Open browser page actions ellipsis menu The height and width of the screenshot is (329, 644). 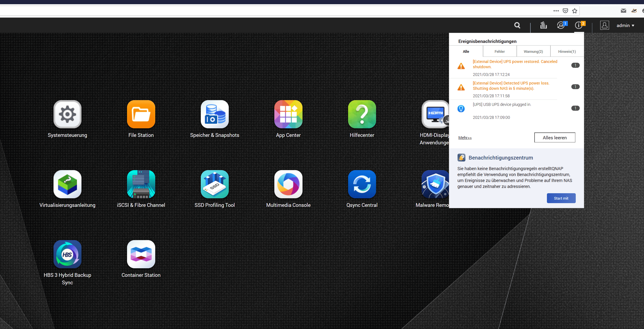[x=556, y=11]
